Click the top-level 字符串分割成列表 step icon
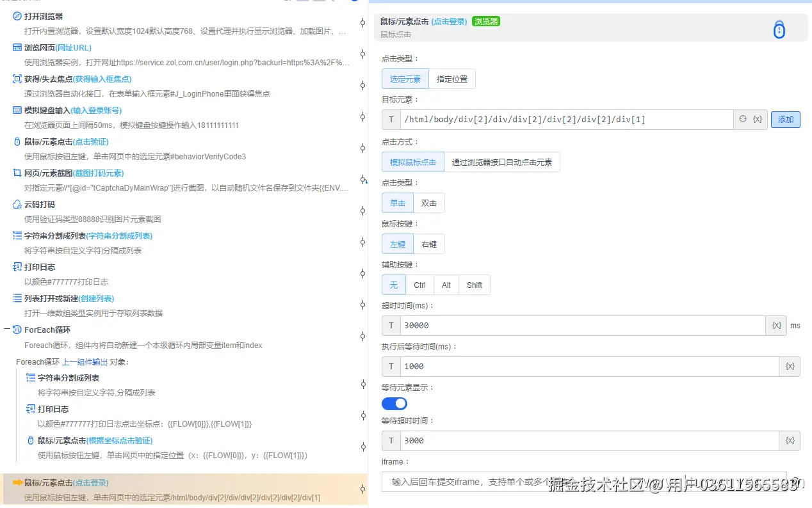812x508 pixels. tap(17, 235)
